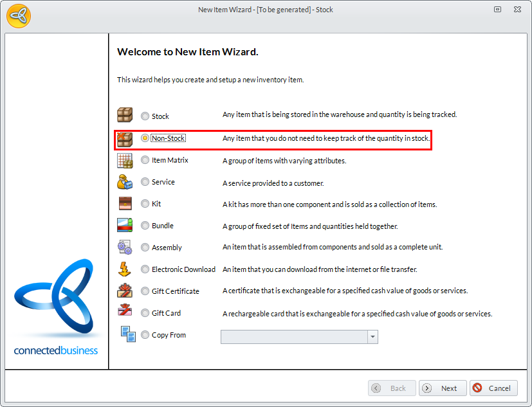Click the large connectedbusiness logo in sidebar

[55, 307]
